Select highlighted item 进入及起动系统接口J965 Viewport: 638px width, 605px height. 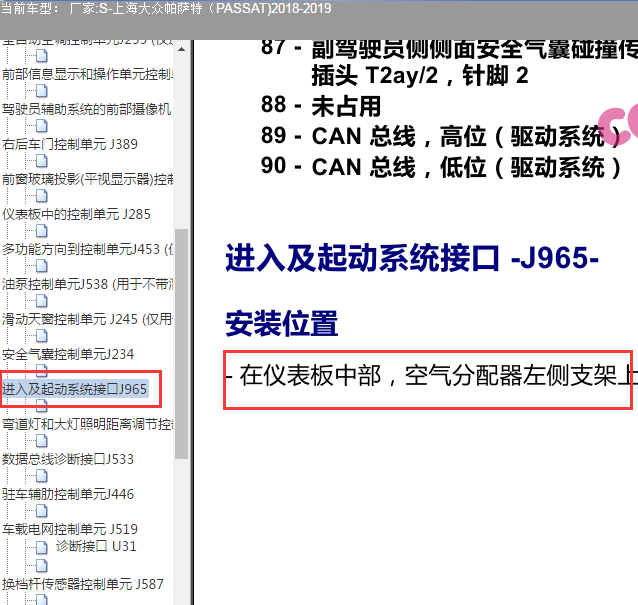click(x=75, y=389)
